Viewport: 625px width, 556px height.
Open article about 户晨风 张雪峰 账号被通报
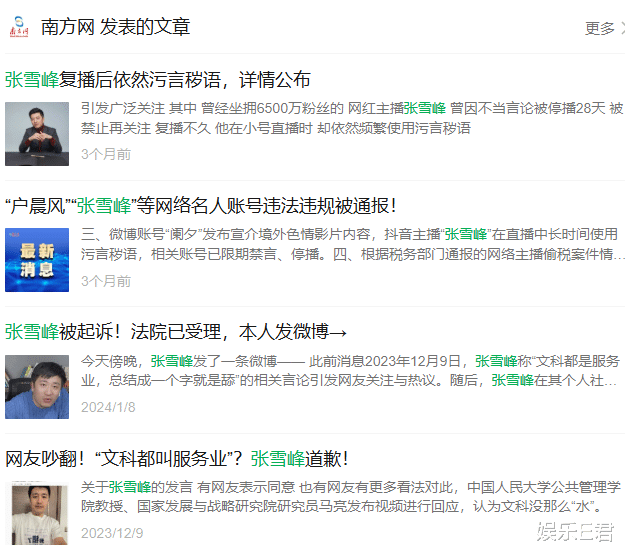point(200,206)
